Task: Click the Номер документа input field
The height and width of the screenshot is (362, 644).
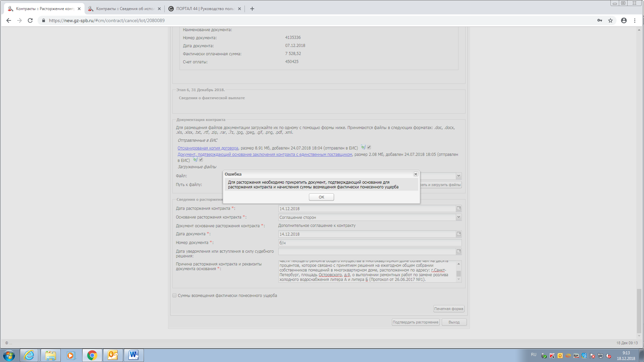Action: coord(369,243)
